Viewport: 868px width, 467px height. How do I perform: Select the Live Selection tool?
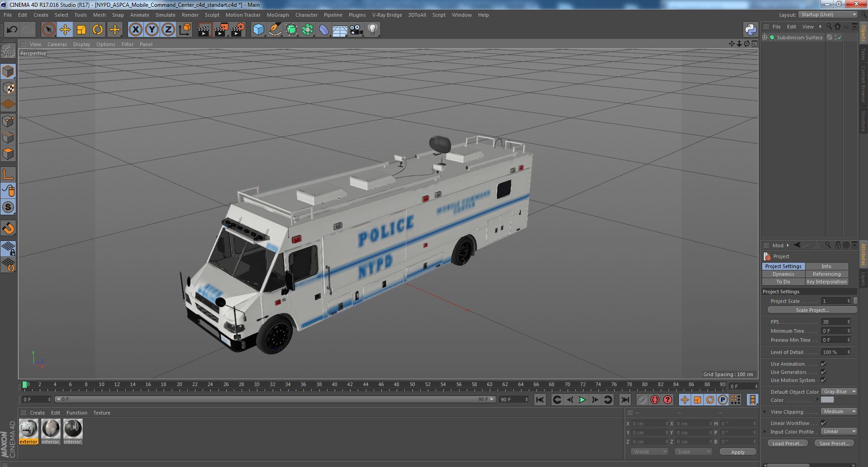pyautogui.click(x=48, y=30)
